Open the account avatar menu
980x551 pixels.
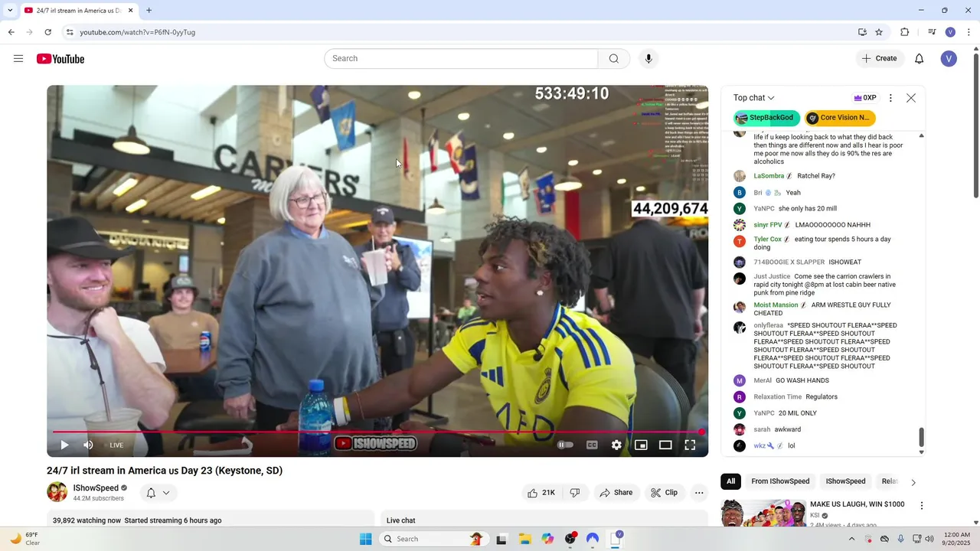[x=949, y=59]
